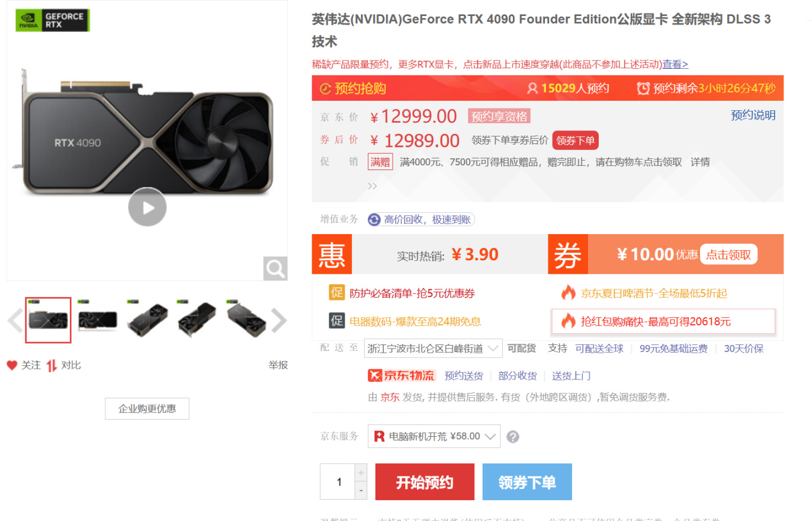Open the help question mark beside 京东服务
Viewport: 812px width, 521px height.
(513, 437)
